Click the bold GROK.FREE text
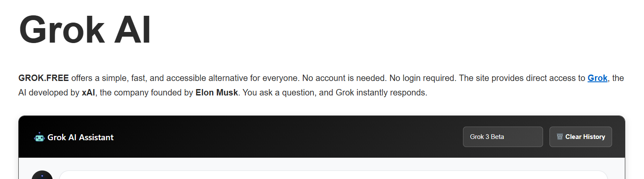The height and width of the screenshot is (179, 644). coord(43,78)
